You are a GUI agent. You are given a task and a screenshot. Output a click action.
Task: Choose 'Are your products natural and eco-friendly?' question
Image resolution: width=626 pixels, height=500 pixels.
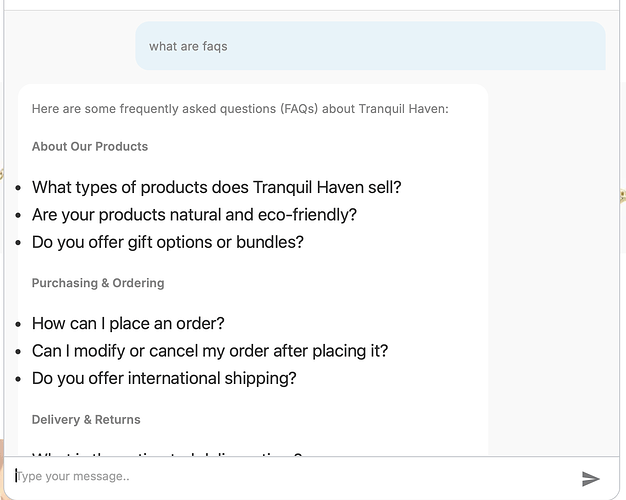(194, 215)
